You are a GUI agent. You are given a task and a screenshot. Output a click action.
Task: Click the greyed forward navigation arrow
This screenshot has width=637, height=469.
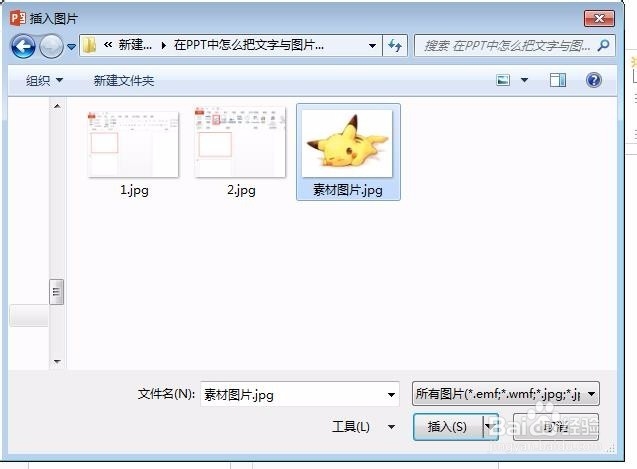51,46
